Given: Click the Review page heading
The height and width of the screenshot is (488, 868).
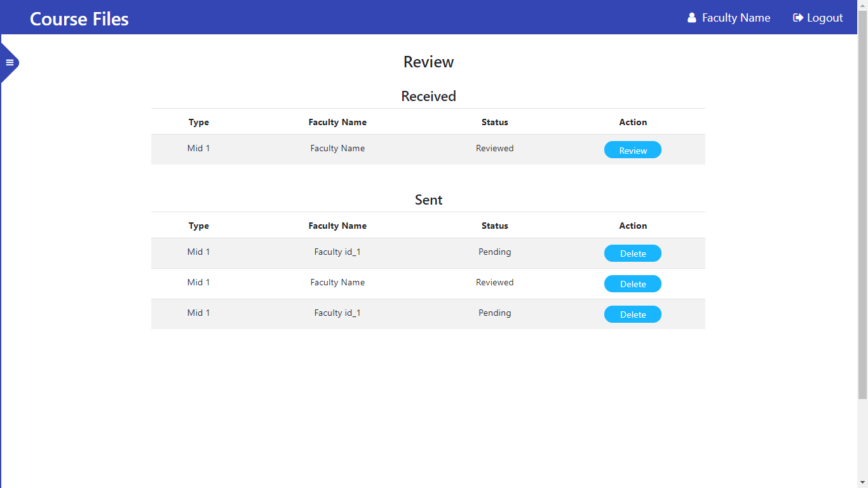Looking at the screenshot, I should (x=428, y=62).
